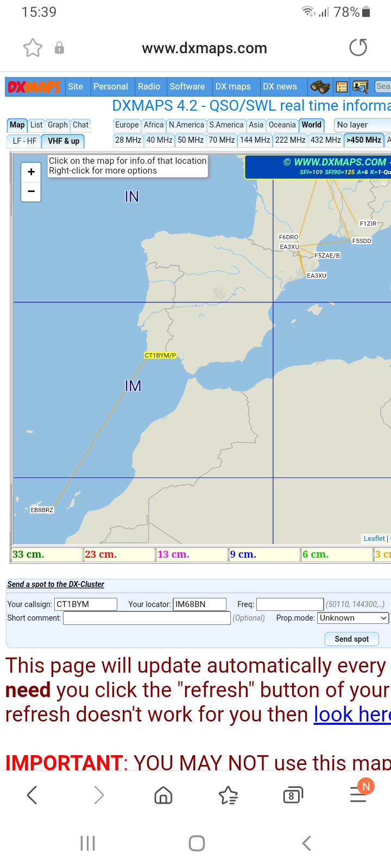
Task: Click the EB8BRZ station label on map
Action: pos(42,510)
